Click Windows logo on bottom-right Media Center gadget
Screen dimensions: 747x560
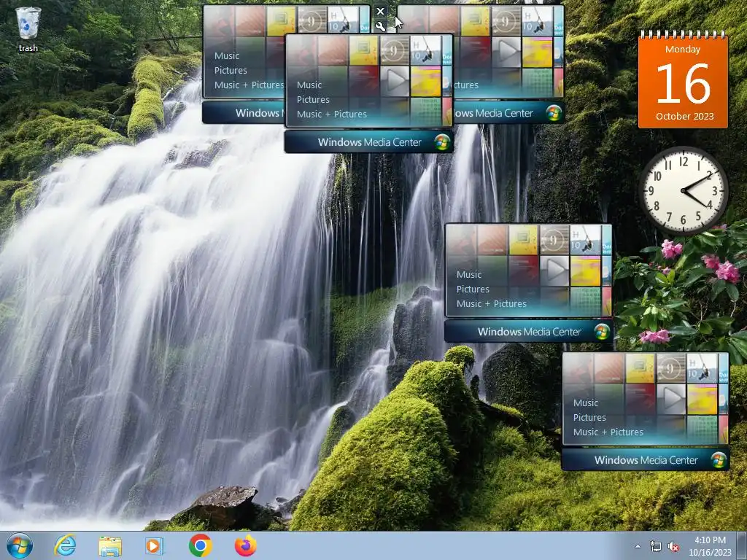719,459
